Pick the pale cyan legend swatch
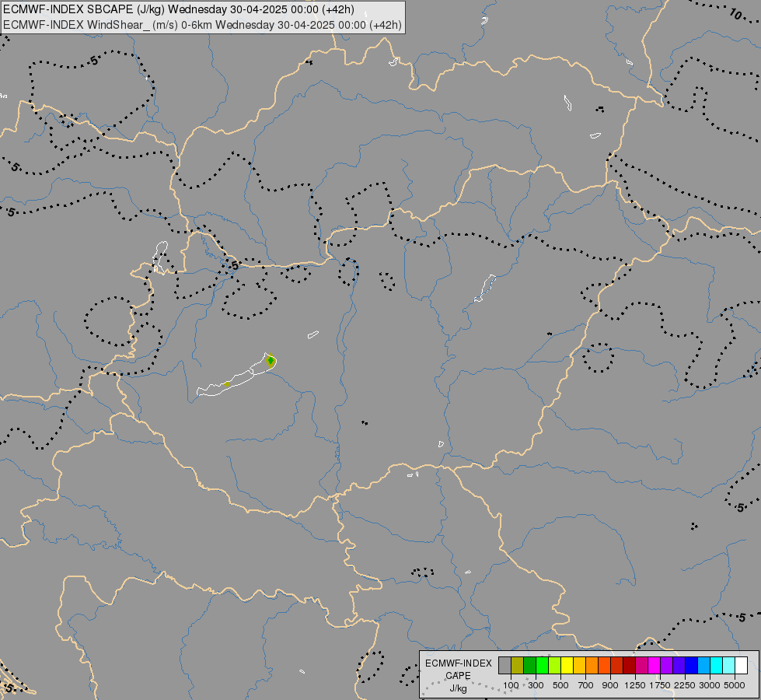The height and width of the screenshot is (700, 761). click(729, 666)
